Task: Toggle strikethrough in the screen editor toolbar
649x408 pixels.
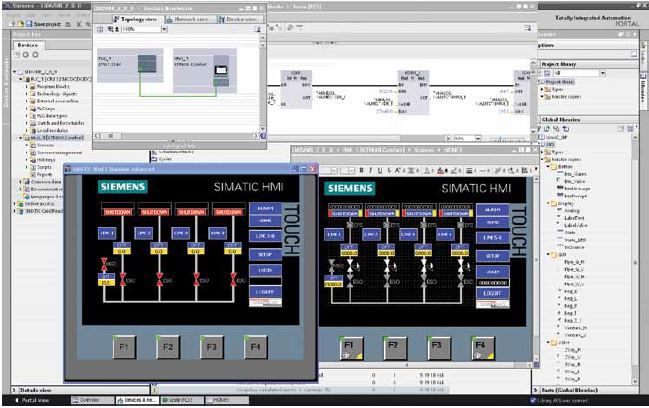Action: pos(389,170)
